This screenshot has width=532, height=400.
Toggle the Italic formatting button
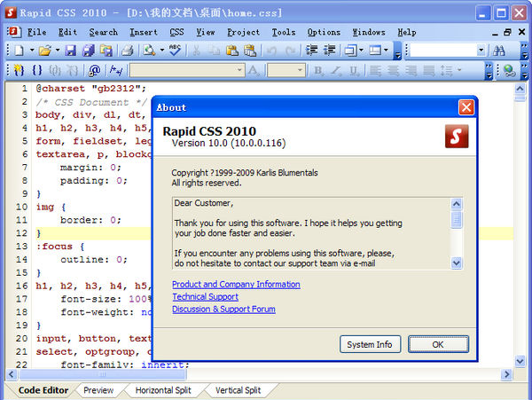(x=336, y=70)
